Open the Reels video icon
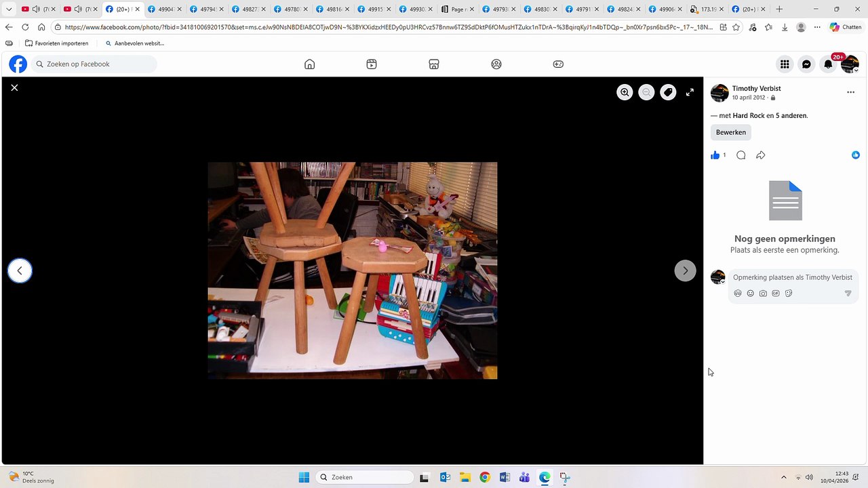 click(x=372, y=64)
